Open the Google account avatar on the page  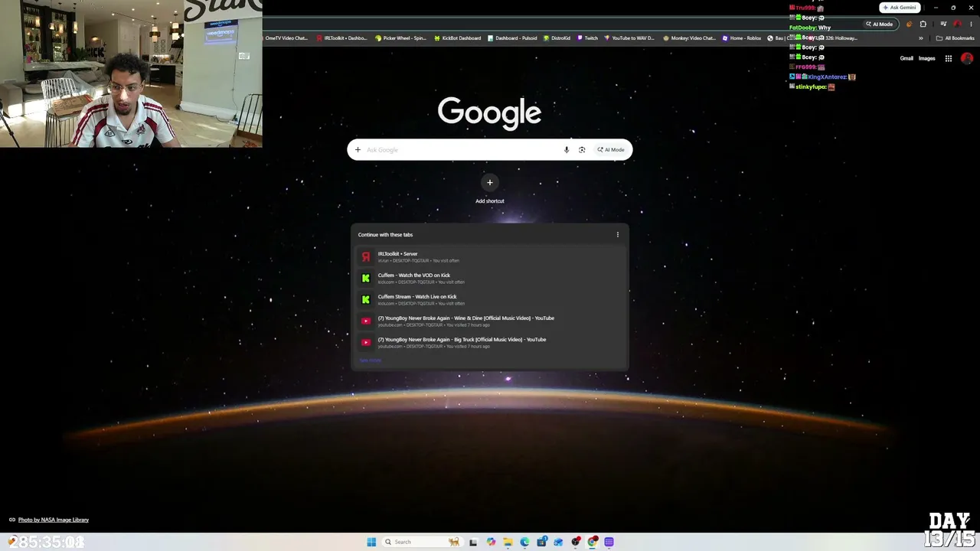pyautogui.click(x=967, y=58)
